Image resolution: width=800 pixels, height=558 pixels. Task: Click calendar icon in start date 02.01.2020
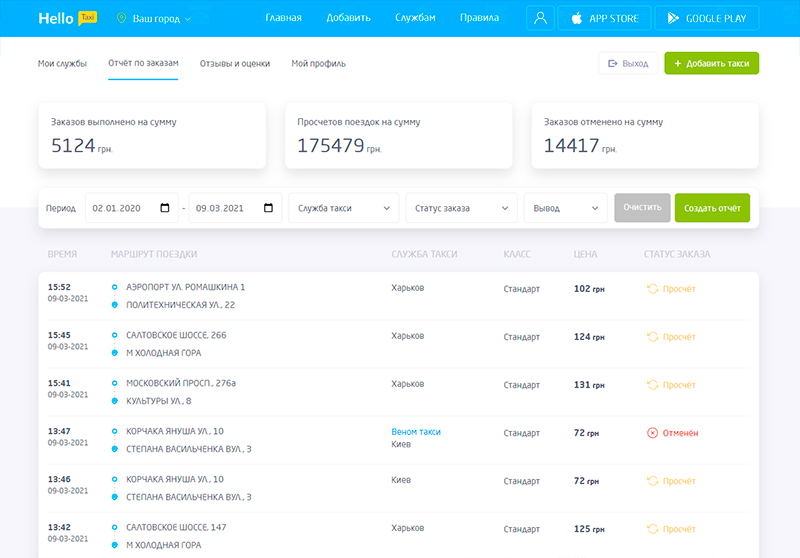[x=164, y=208]
